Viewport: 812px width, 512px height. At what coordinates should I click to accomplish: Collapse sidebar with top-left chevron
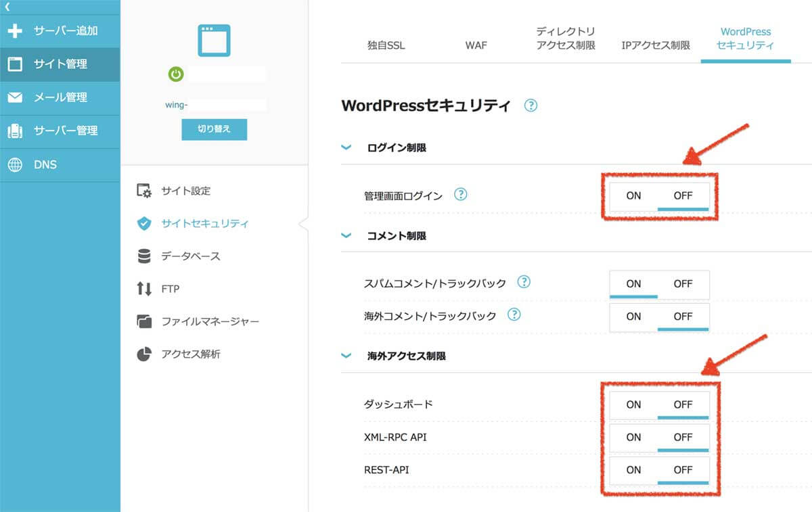coord(7,7)
